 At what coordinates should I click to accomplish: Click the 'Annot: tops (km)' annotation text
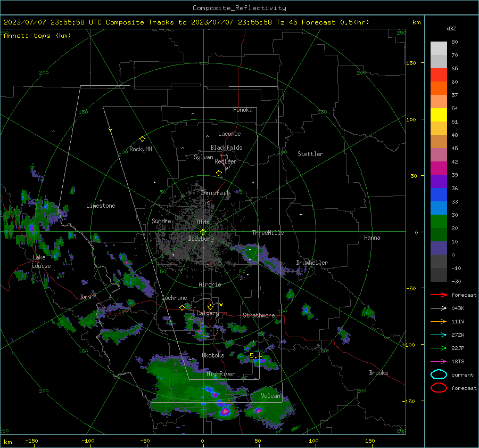[x=37, y=36]
